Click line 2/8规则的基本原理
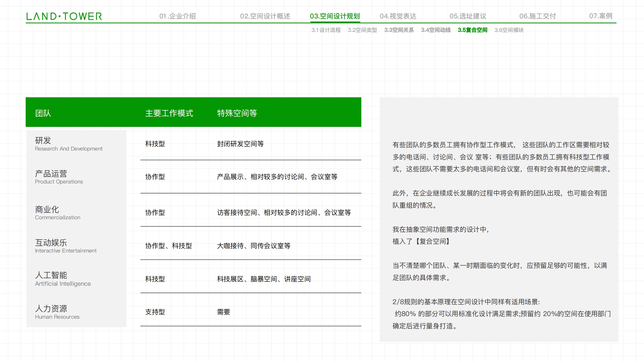The image size is (644, 362). point(466,302)
